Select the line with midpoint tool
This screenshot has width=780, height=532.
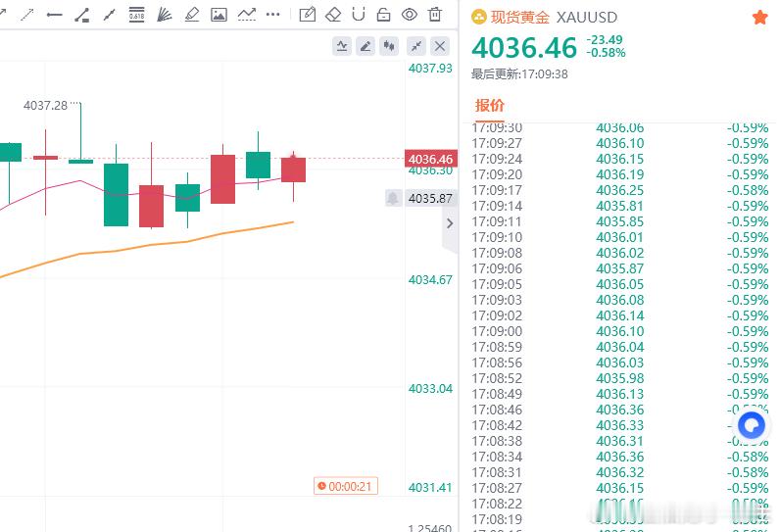[110, 15]
